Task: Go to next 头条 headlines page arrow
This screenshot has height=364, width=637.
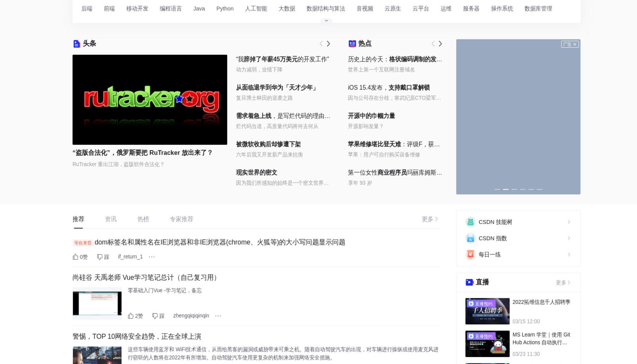Action: click(x=328, y=44)
